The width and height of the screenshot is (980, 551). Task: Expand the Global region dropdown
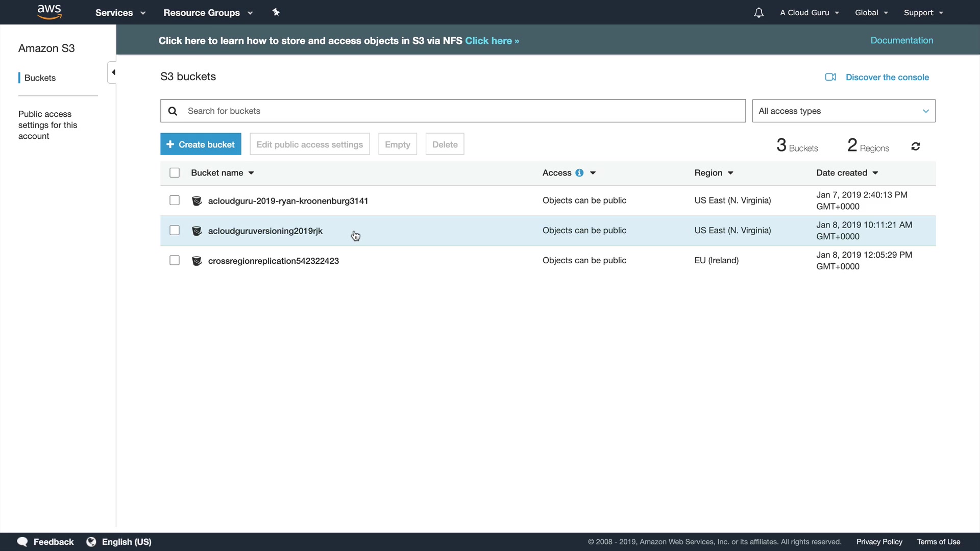pyautogui.click(x=871, y=13)
